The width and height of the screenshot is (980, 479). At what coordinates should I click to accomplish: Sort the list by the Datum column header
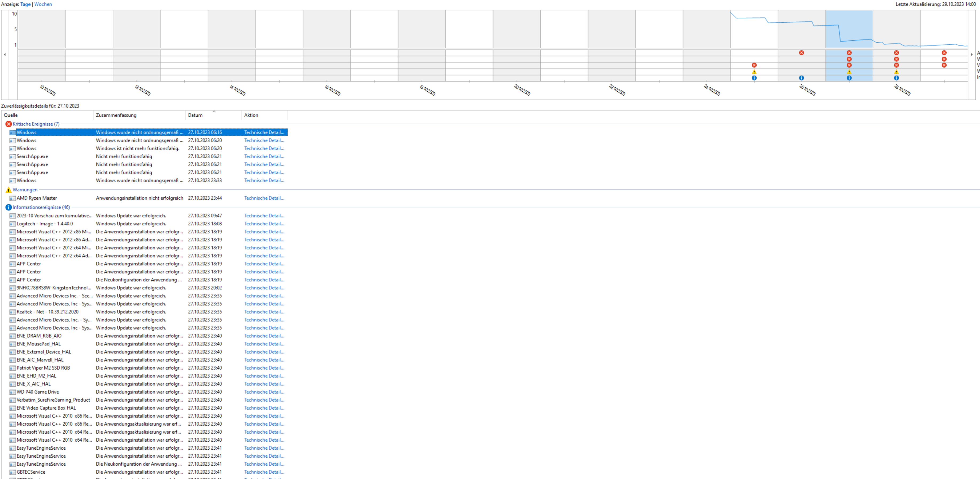click(195, 115)
